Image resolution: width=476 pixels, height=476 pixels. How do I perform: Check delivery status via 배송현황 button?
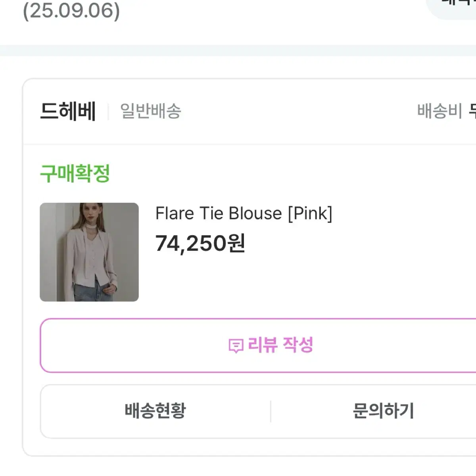click(155, 411)
